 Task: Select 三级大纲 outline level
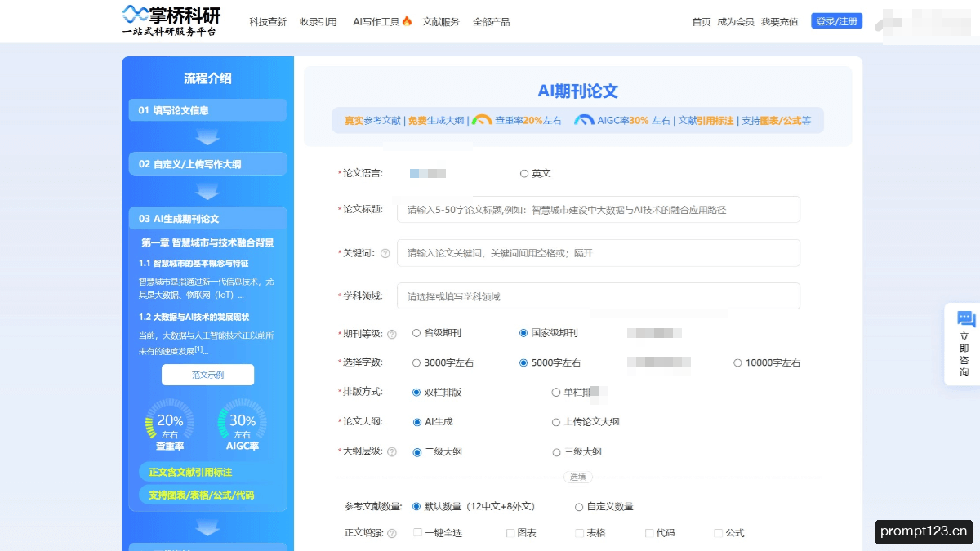(x=556, y=452)
